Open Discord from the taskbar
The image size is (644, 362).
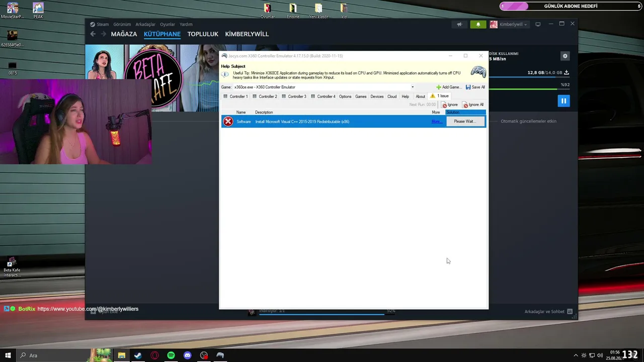click(188, 355)
